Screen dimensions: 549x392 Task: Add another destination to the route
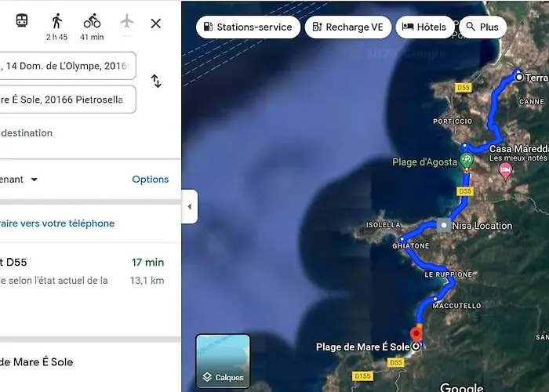point(27,133)
